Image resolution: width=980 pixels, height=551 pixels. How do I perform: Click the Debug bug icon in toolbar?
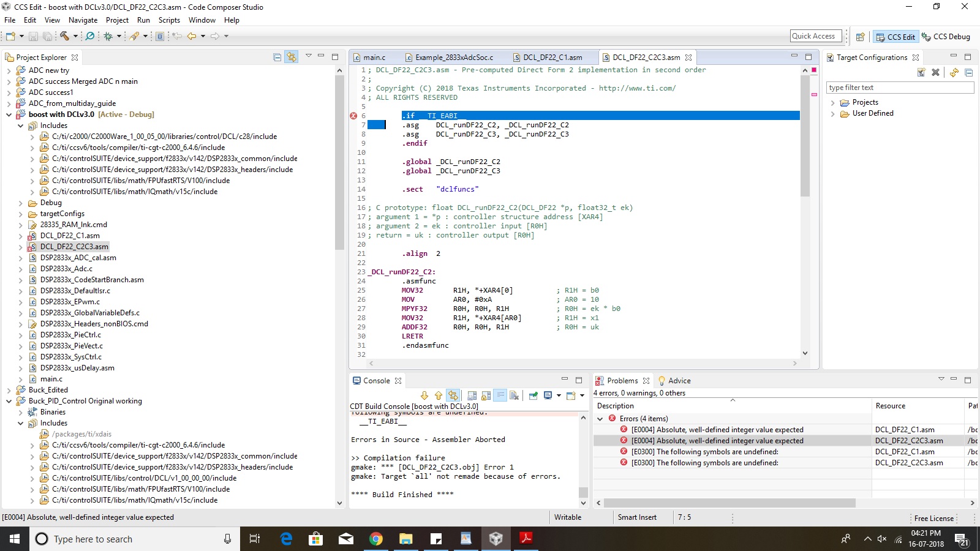(x=108, y=36)
